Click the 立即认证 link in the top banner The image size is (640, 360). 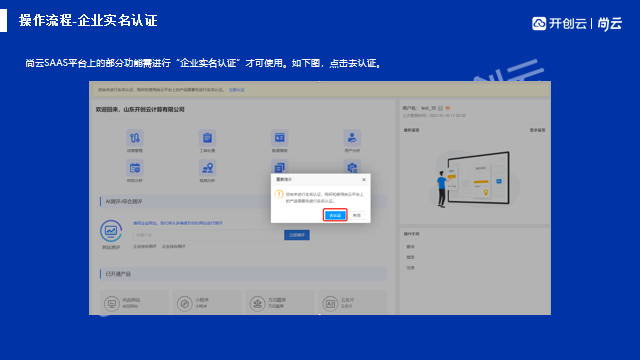[236, 90]
